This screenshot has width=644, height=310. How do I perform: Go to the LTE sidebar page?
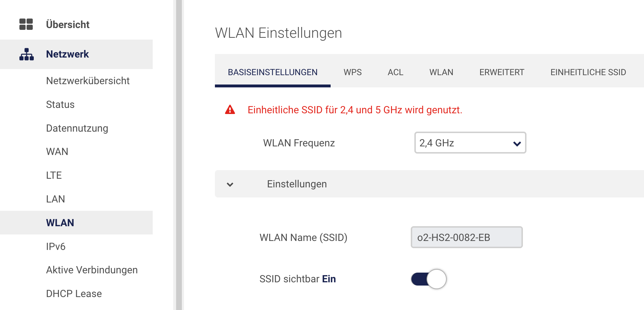[54, 175]
